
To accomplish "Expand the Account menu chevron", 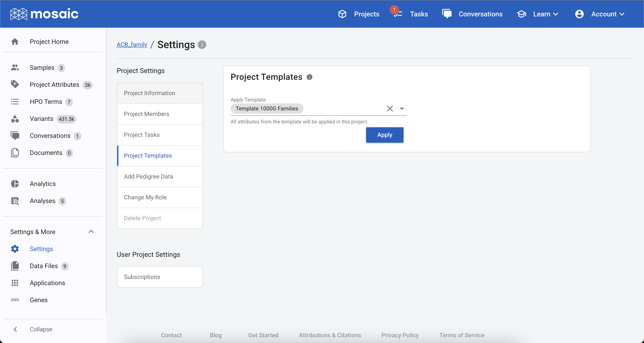I will click(622, 14).
